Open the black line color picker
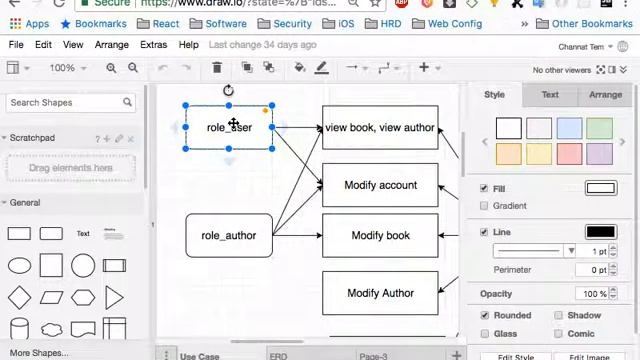The width and height of the screenshot is (640, 360). click(x=600, y=232)
